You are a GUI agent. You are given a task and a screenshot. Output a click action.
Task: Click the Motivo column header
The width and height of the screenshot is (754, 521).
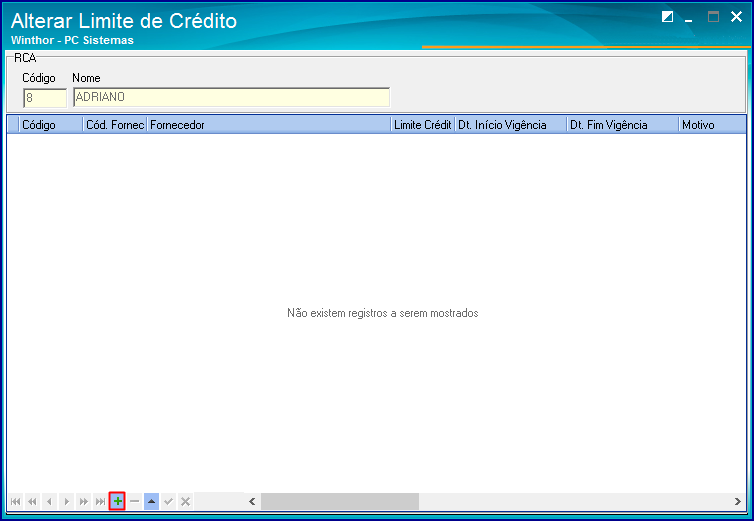click(x=712, y=125)
